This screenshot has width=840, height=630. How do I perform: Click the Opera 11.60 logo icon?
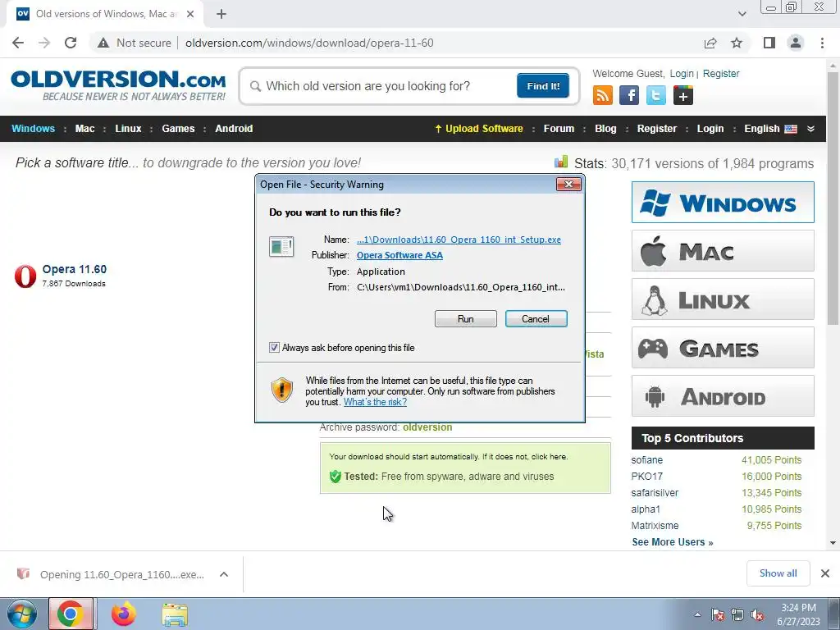(25, 276)
